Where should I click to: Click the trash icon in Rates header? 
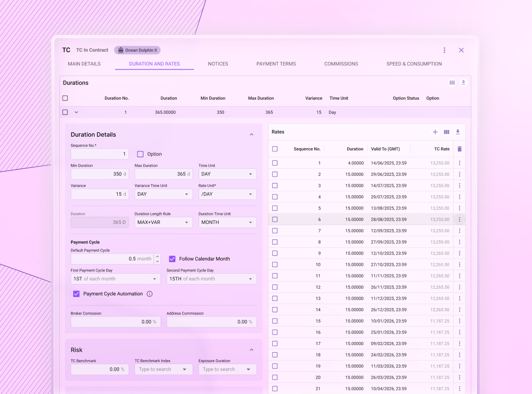click(460, 149)
